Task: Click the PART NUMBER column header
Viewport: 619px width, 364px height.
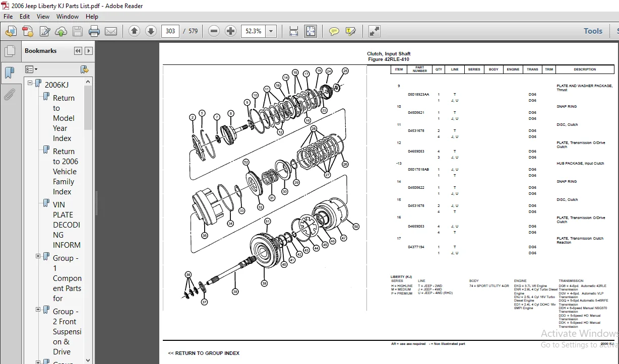Action: (x=420, y=69)
